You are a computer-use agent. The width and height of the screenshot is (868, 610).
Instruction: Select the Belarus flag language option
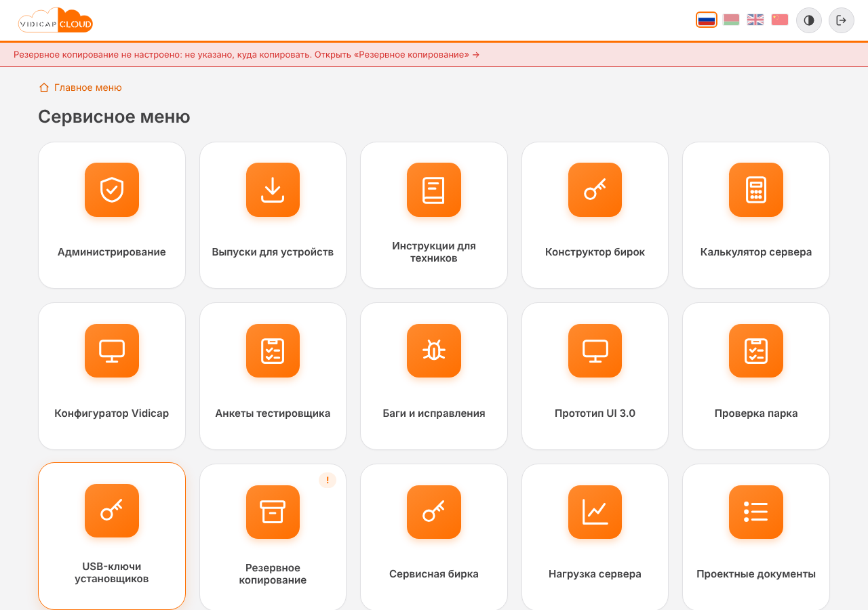coord(731,20)
